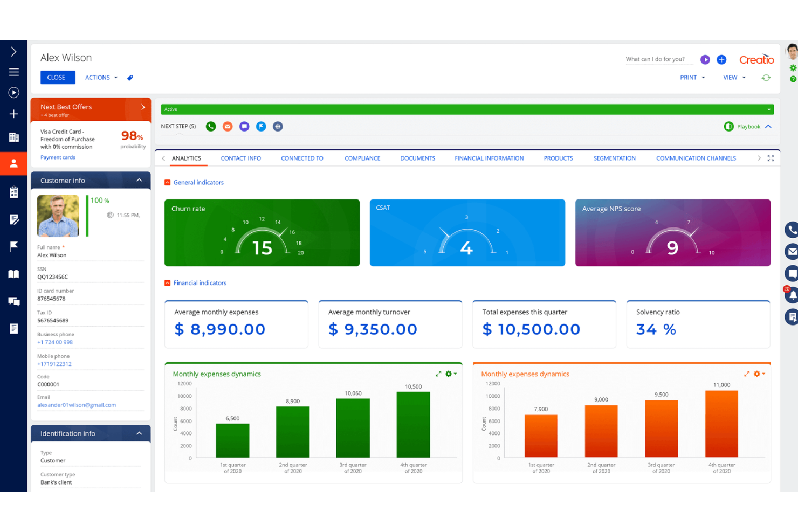Open the Payment cards link

(58, 157)
